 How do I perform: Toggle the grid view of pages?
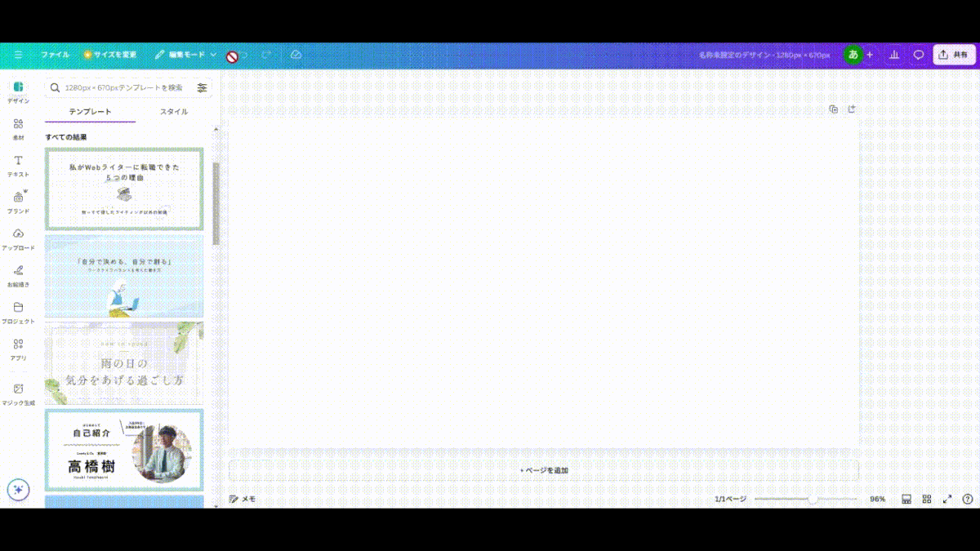pyautogui.click(x=927, y=499)
